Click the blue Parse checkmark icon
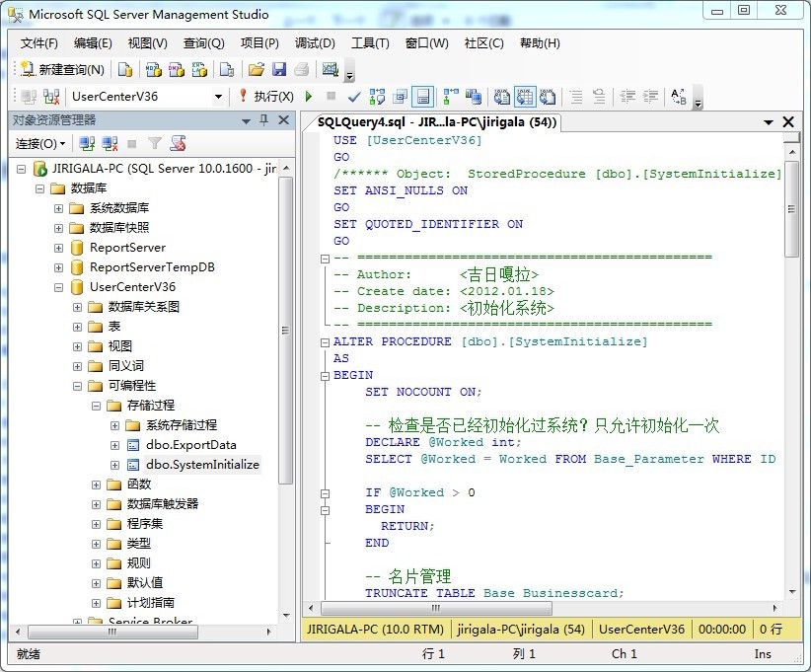This screenshot has width=811, height=672. point(354,97)
